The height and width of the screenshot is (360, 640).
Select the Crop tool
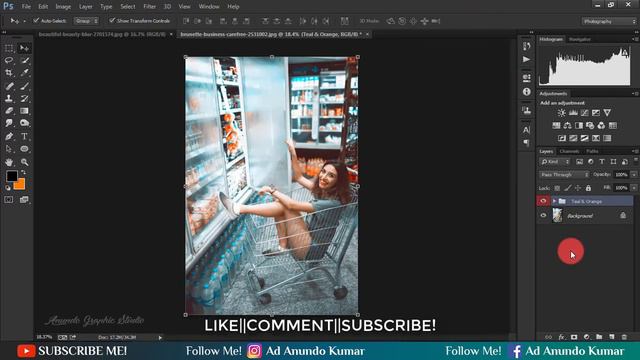tap(9, 73)
